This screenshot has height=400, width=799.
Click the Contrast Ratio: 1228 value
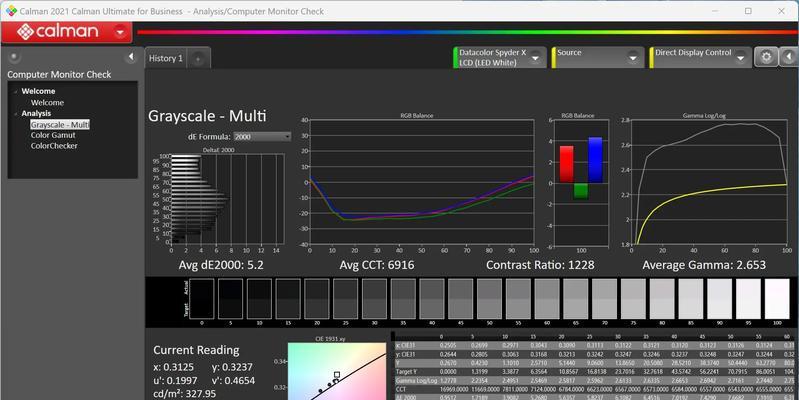pos(540,265)
